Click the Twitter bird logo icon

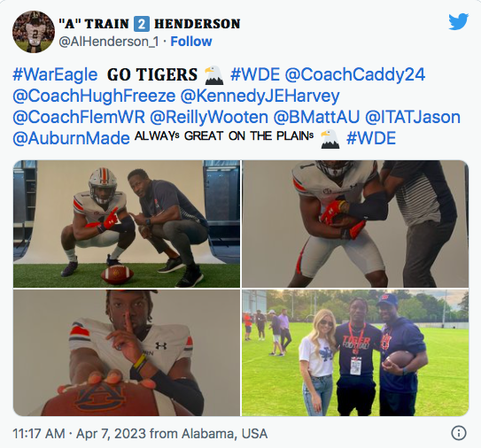coord(458,21)
